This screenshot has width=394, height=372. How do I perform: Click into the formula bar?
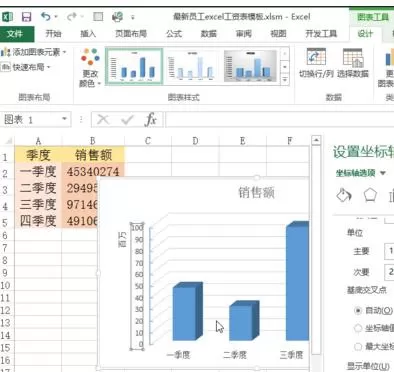pos(279,119)
